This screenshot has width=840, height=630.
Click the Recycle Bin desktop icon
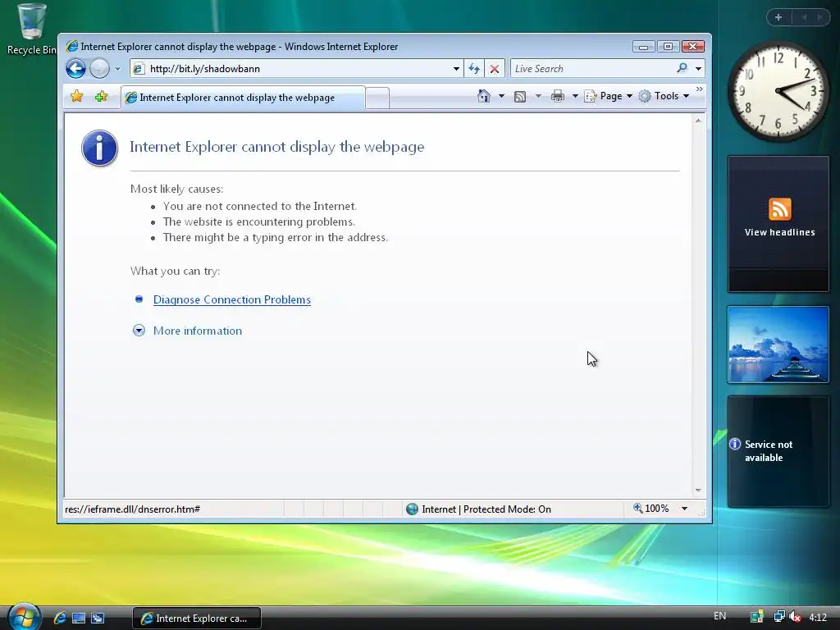[31, 29]
